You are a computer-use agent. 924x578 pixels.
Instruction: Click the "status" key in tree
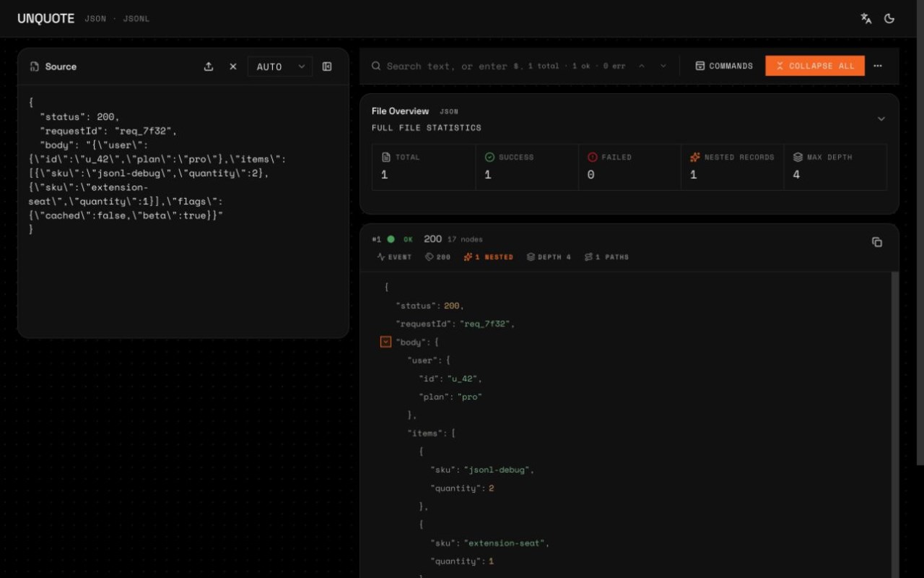click(418, 306)
